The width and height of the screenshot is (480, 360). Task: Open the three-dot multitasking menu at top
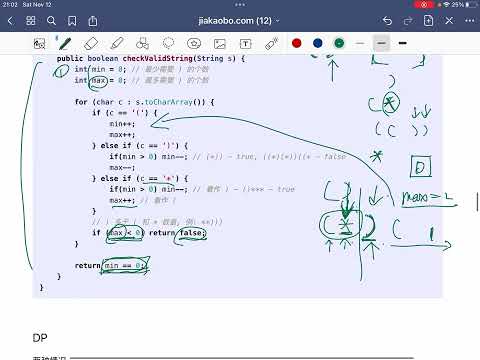pyautogui.click(x=240, y=5)
